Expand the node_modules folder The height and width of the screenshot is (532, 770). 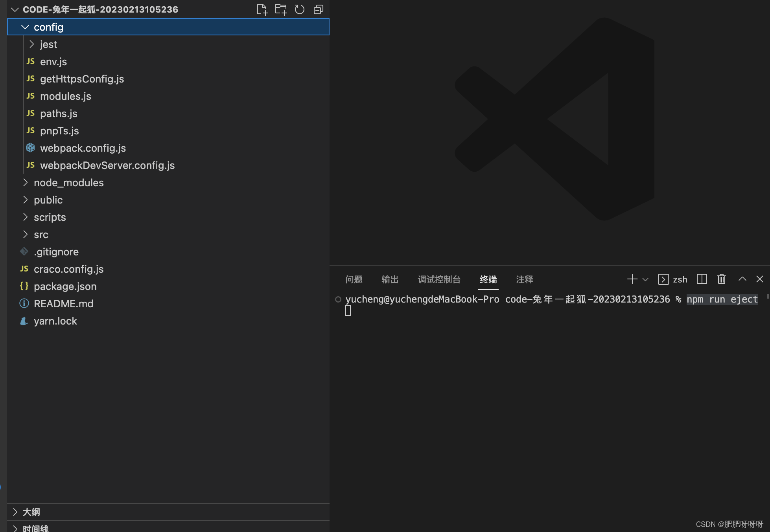[x=68, y=182]
